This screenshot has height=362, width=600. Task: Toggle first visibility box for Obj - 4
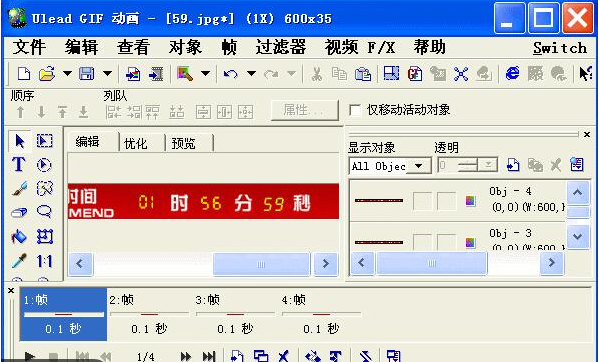(422, 201)
